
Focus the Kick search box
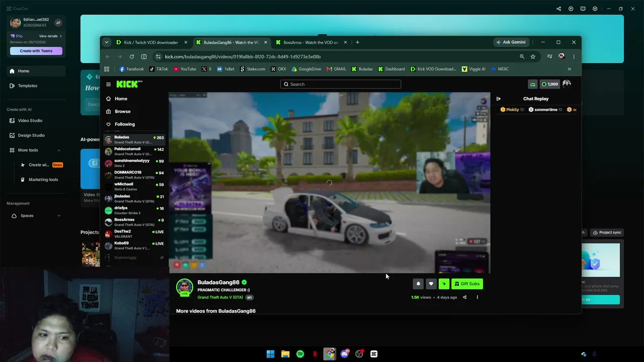click(x=341, y=84)
